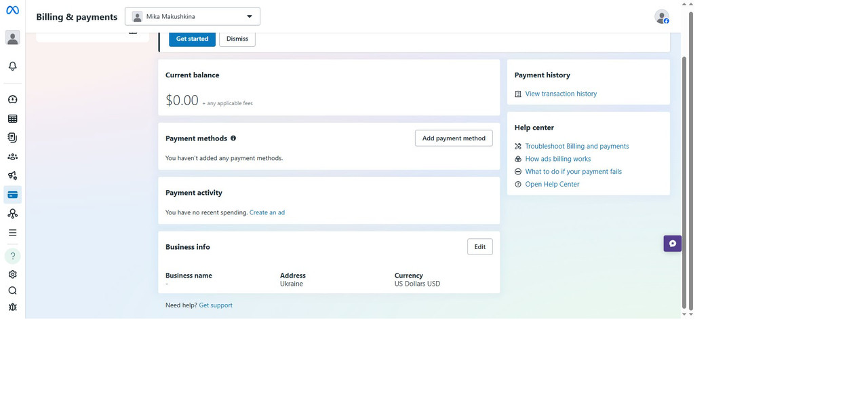This screenshot has width=868, height=416.
Task: Click the scrollbar down arrow
Action: click(691, 314)
